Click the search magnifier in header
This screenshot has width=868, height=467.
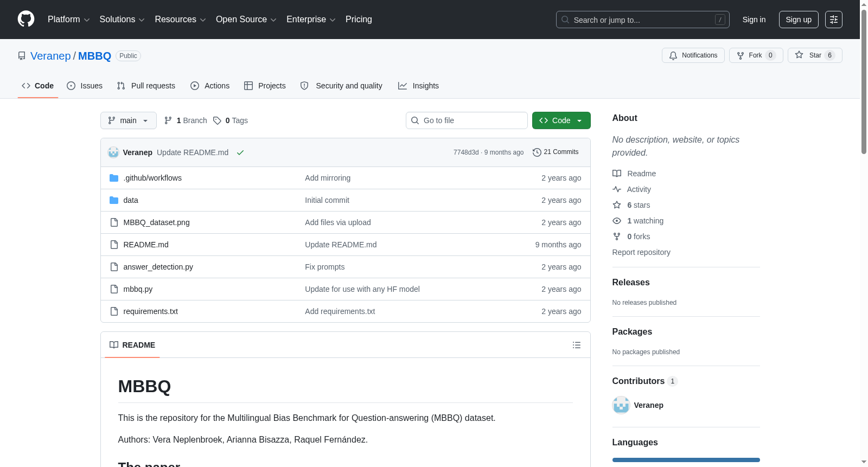click(x=565, y=20)
